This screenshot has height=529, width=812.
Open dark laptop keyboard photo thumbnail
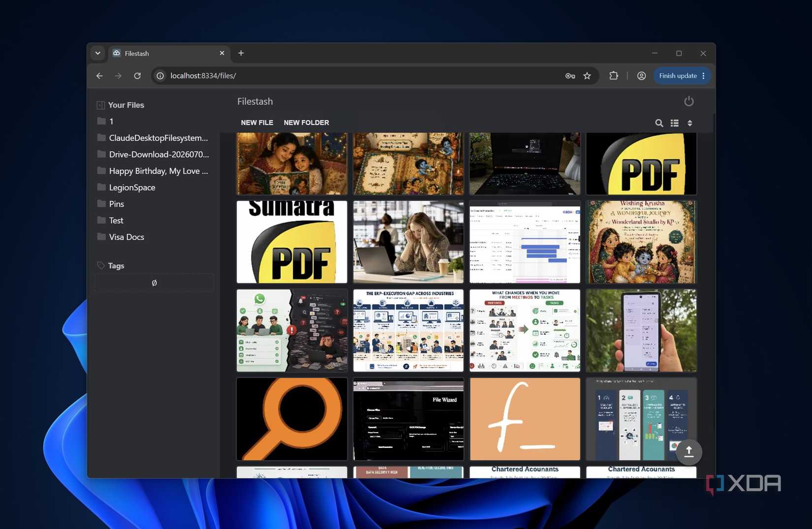525,163
